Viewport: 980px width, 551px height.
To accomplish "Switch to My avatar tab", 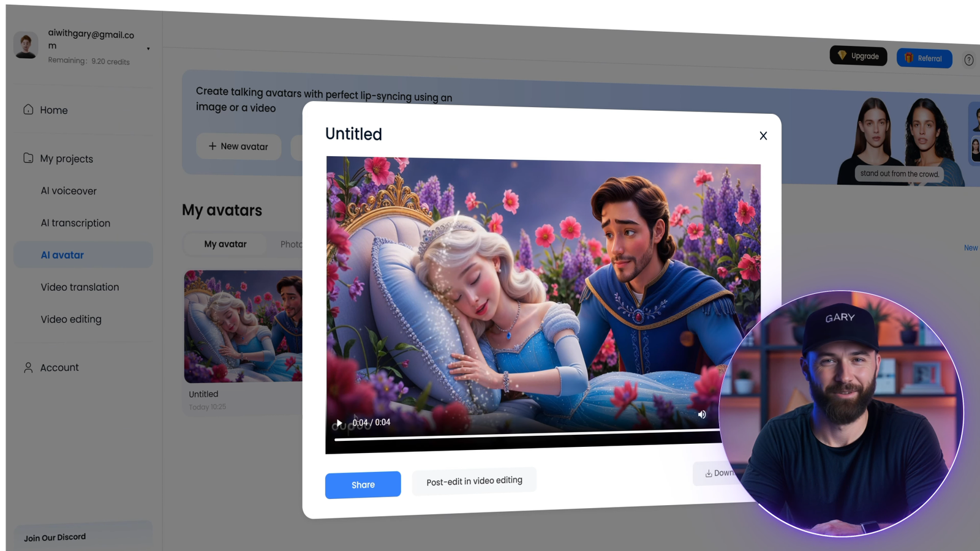I will click(225, 244).
